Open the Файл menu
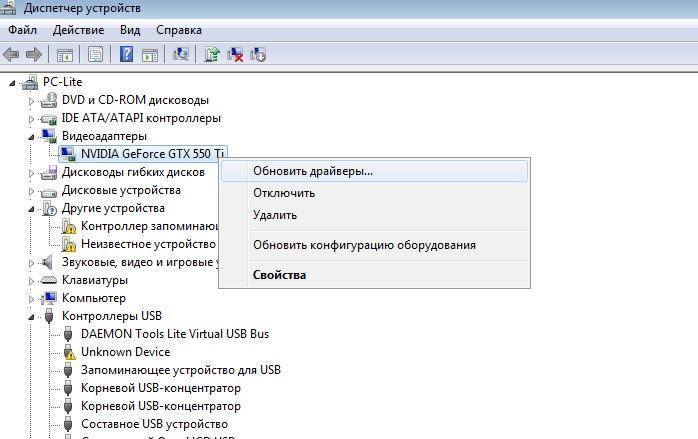The image size is (698, 439). point(22,30)
